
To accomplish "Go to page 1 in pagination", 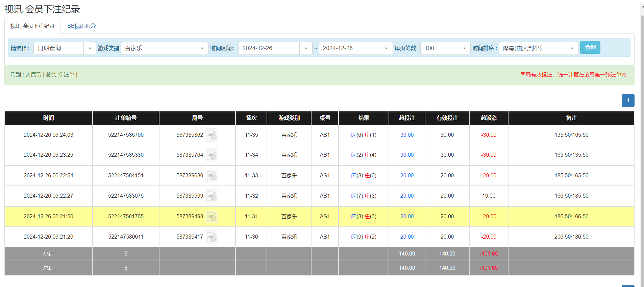I will point(628,101).
